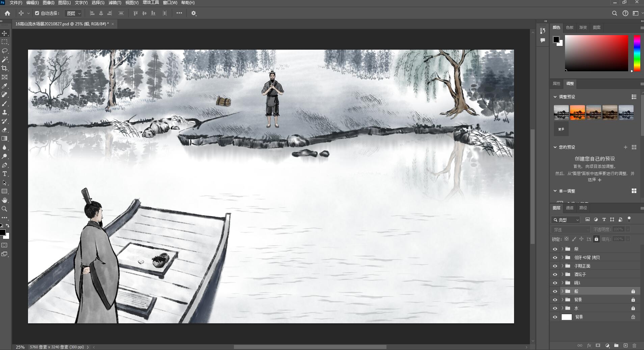Click the sunset adjustment preset thumbnail

coord(577,112)
